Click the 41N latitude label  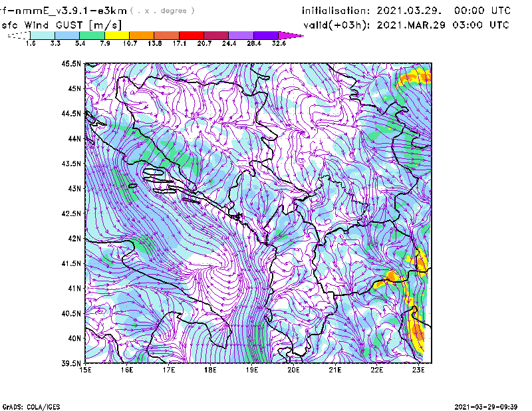click(x=74, y=289)
